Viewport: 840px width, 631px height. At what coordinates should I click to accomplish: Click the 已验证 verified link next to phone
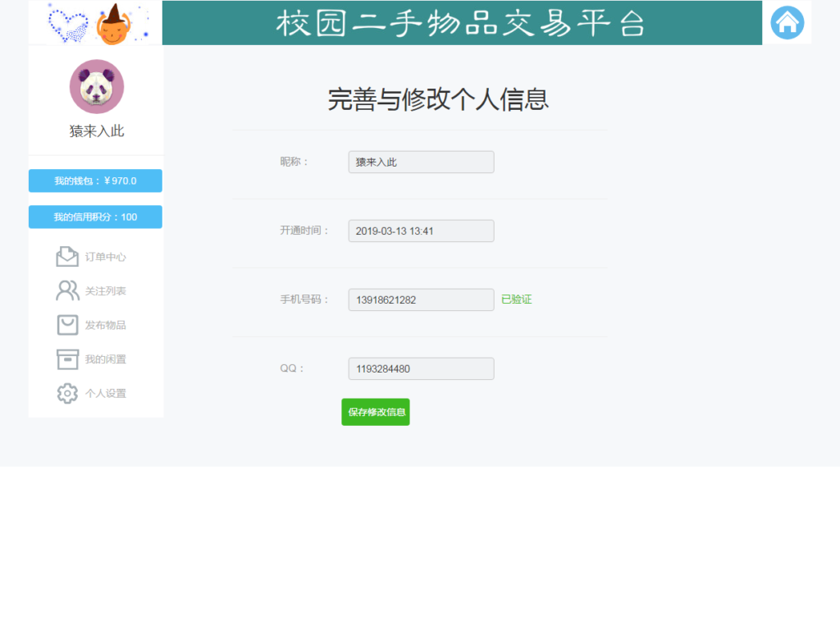(x=517, y=299)
